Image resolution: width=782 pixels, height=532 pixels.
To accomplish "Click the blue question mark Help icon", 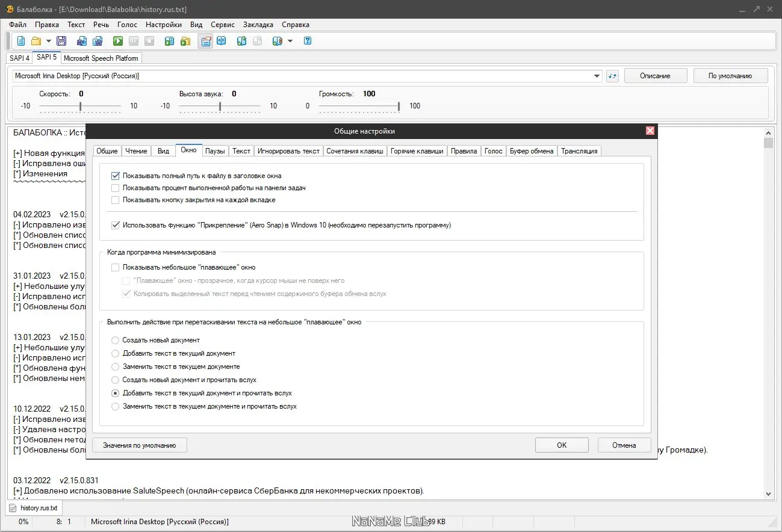I will [x=308, y=41].
